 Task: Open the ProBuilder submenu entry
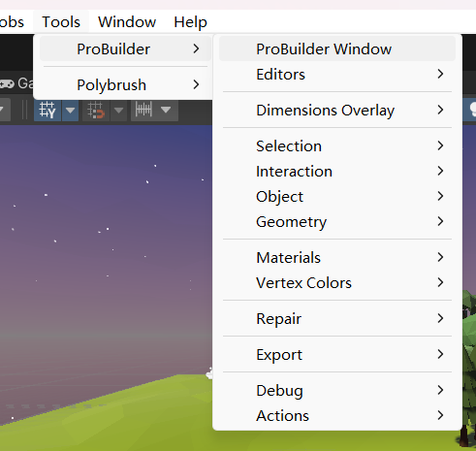125,49
